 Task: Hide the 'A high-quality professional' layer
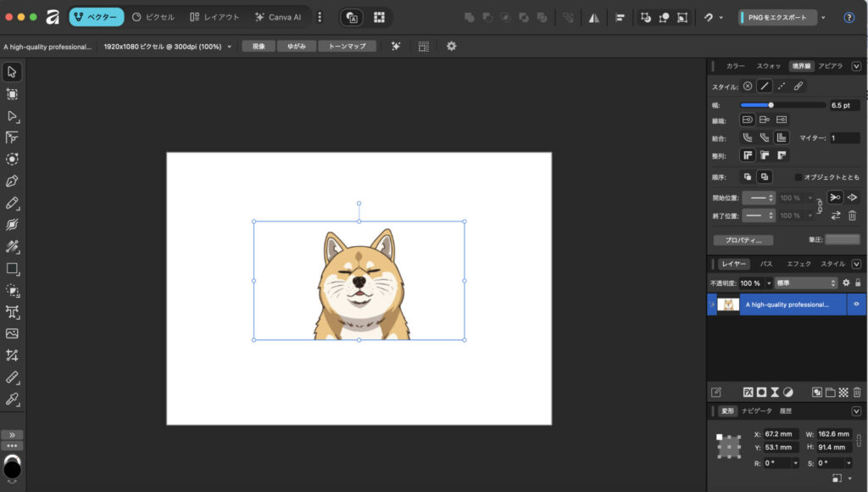[x=856, y=304]
